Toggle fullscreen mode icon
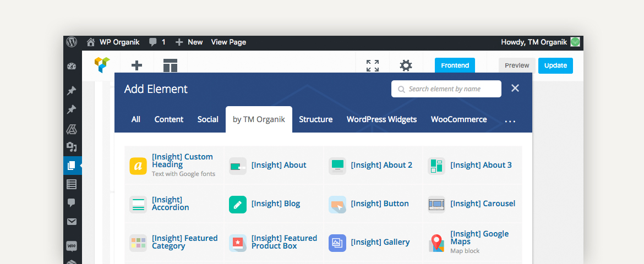644x264 pixels. 373,65
